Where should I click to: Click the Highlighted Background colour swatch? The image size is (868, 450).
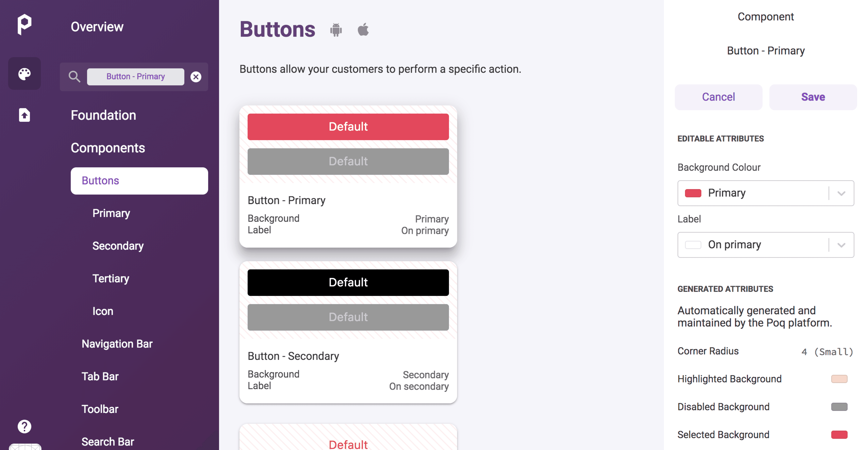tap(839, 379)
